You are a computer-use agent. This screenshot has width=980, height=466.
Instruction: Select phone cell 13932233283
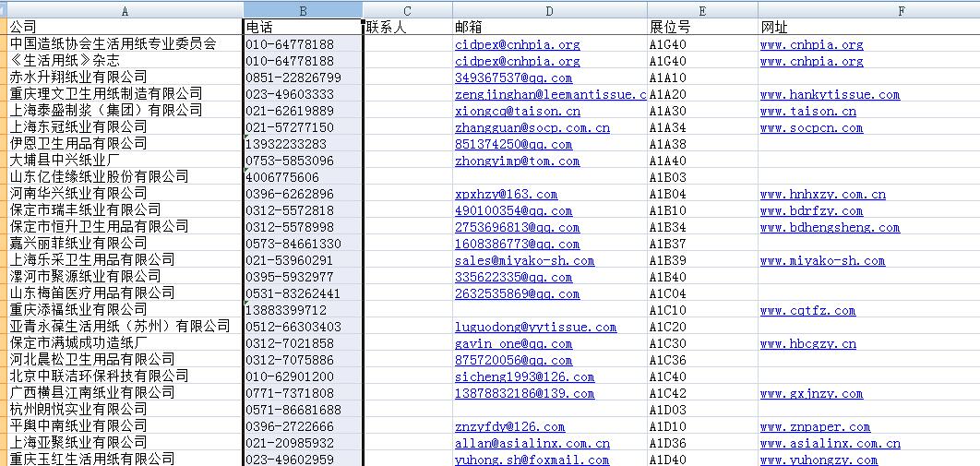click(x=303, y=144)
